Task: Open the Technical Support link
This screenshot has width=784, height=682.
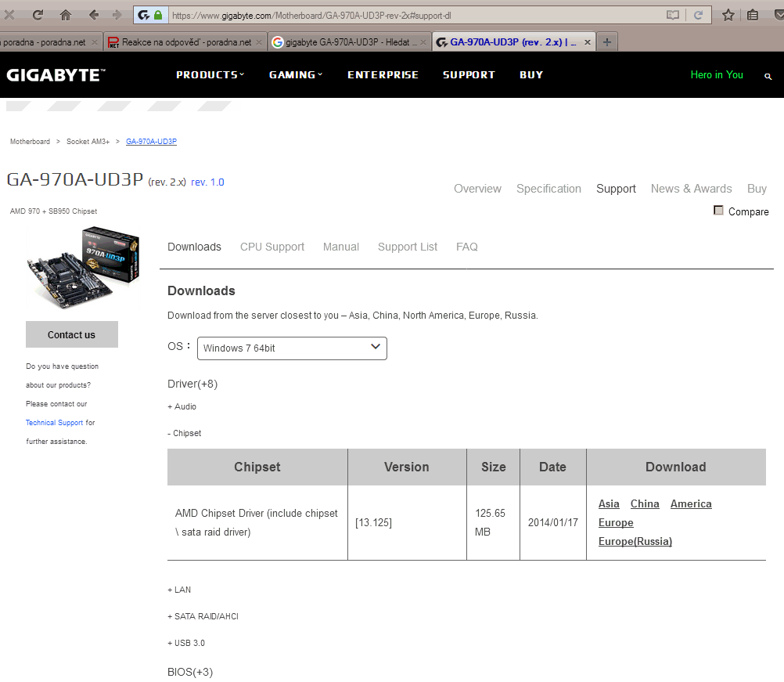Action: coord(55,423)
